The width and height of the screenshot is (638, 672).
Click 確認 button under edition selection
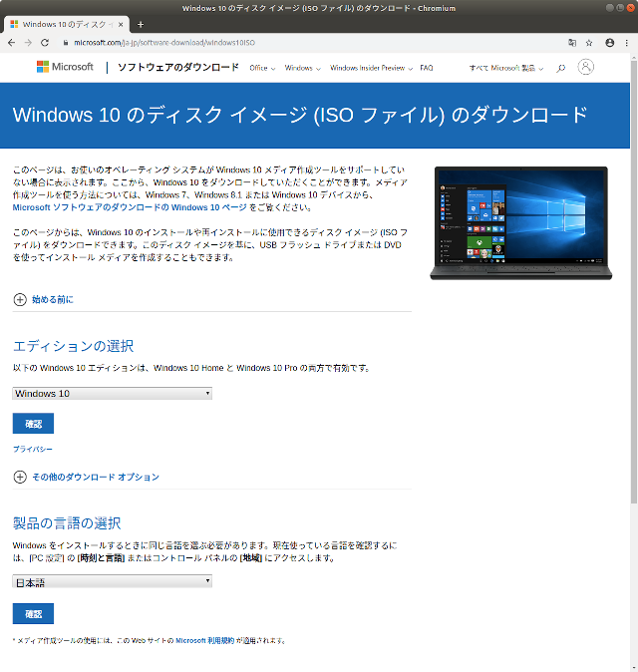(x=34, y=424)
